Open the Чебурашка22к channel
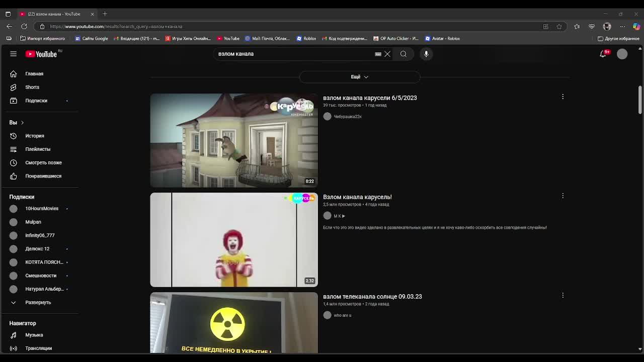The height and width of the screenshot is (362, 644). tap(348, 117)
